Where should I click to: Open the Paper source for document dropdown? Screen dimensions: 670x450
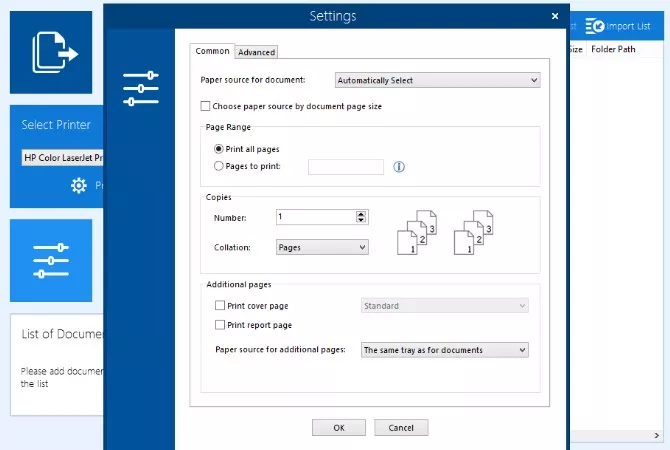click(x=438, y=80)
